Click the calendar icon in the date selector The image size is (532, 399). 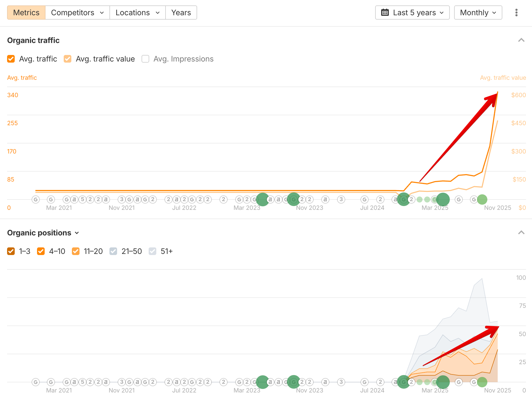[385, 13]
